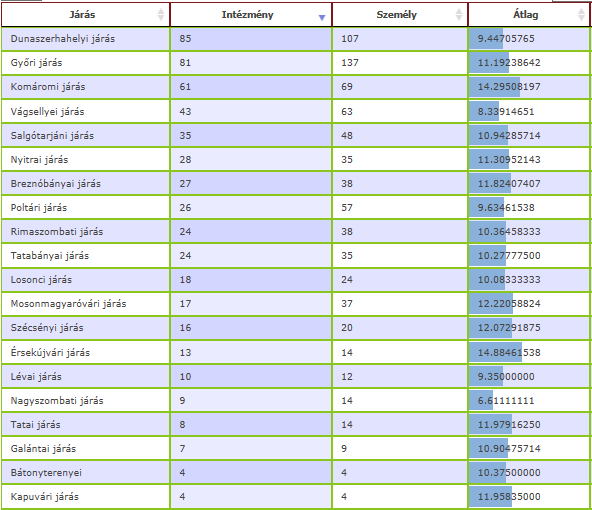The image size is (592, 510).
Task: Sort table by Járás column header
Action: 82,15
